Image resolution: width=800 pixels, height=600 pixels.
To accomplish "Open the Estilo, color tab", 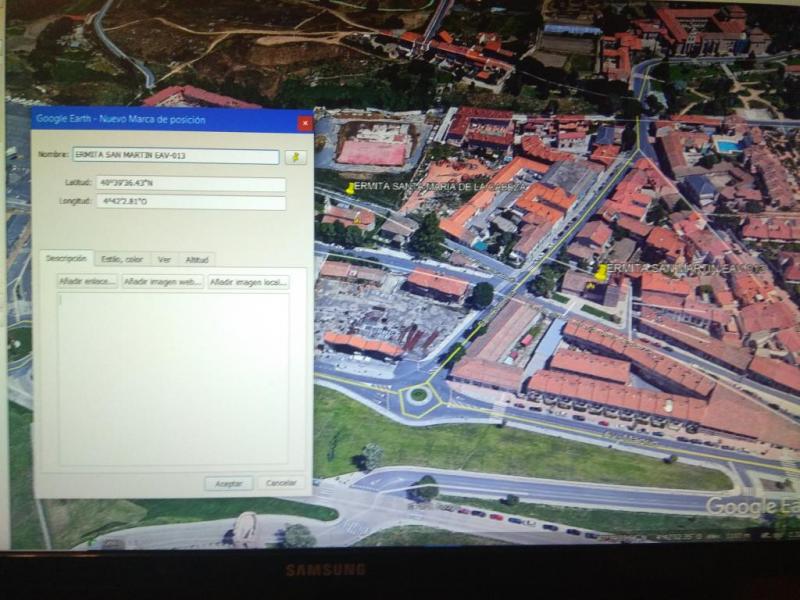I will [122, 259].
